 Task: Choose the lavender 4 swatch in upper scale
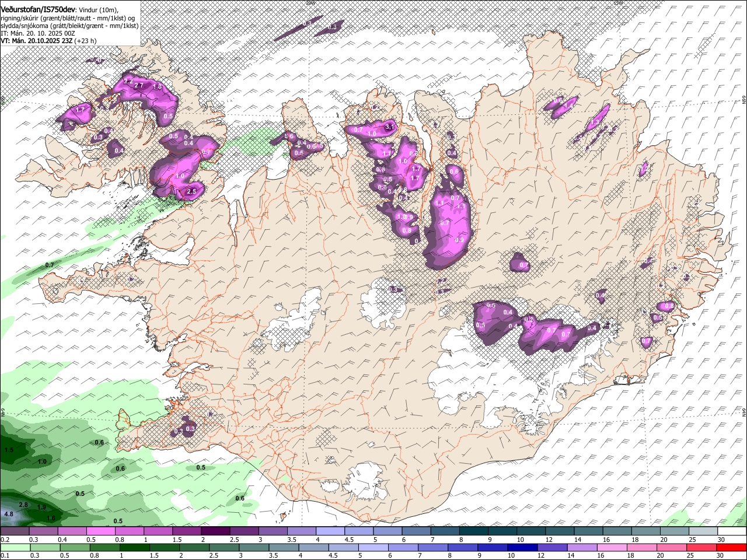[330, 531]
